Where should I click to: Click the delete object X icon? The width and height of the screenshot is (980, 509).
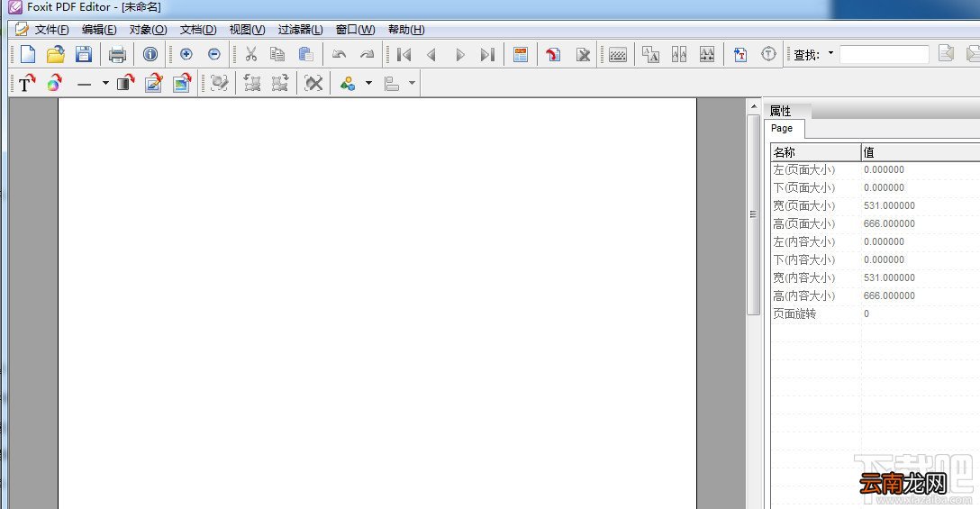coord(313,83)
